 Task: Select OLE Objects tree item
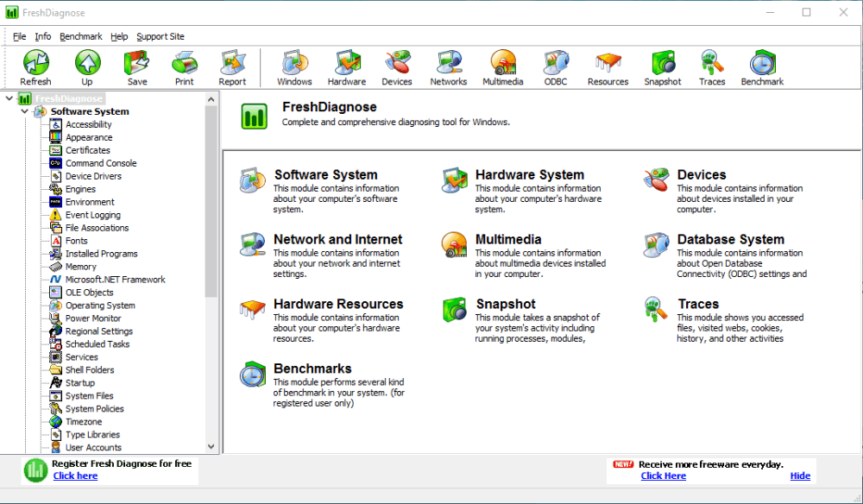(89, 293)
